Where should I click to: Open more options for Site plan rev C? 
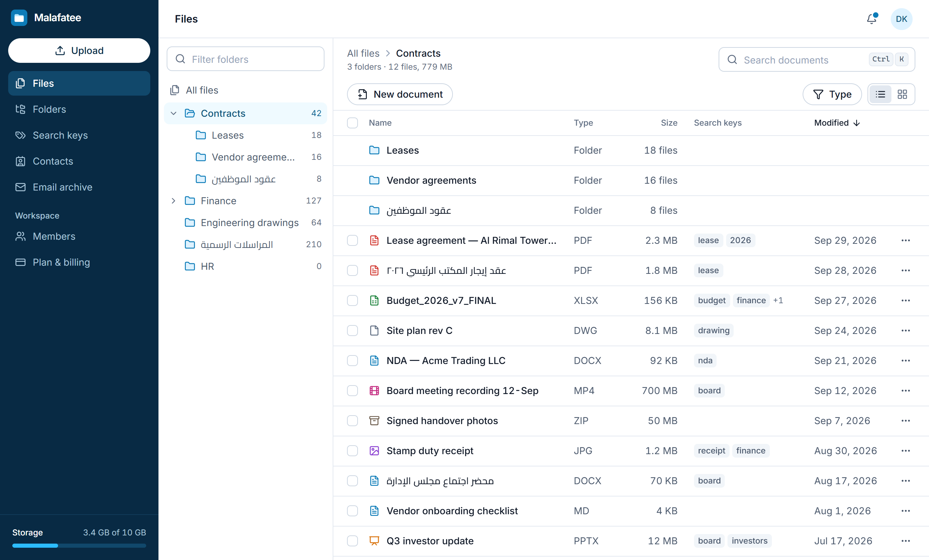pyautogui.click(x=905, y=331)
